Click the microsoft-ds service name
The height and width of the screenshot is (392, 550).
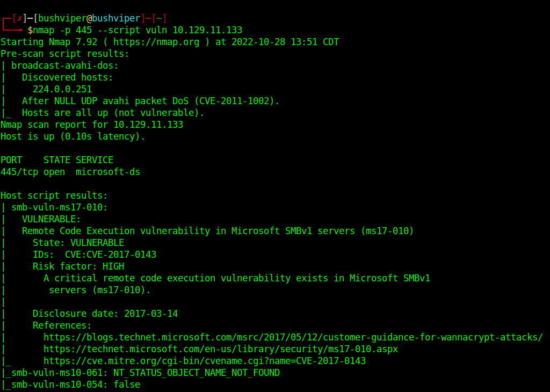coord(108,172)
